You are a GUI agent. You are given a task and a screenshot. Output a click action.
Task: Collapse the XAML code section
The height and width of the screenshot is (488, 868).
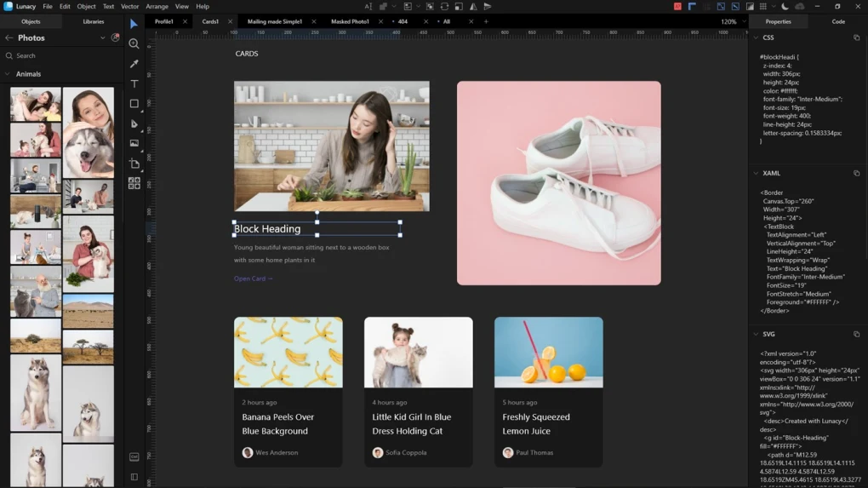point(756,174)
